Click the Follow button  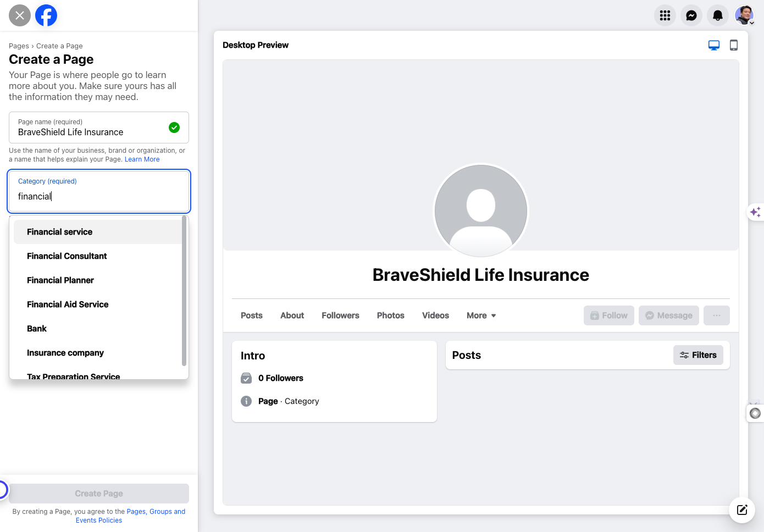pyautogui.click(x=609, y=315)
